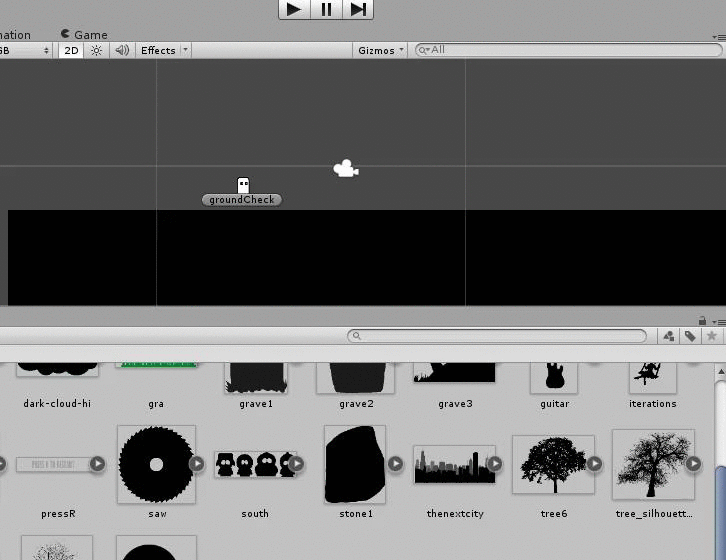
Task: Select grave1 asset thumbnail
Action: (256, 378)
